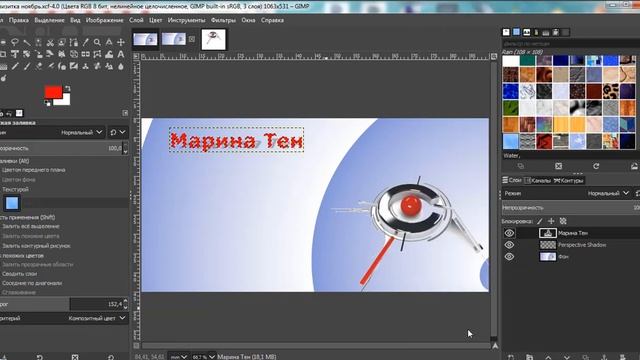Viewport: 640px width, 360px height.
Task: Select the Eraser tool
Action: tap(38, 66)
